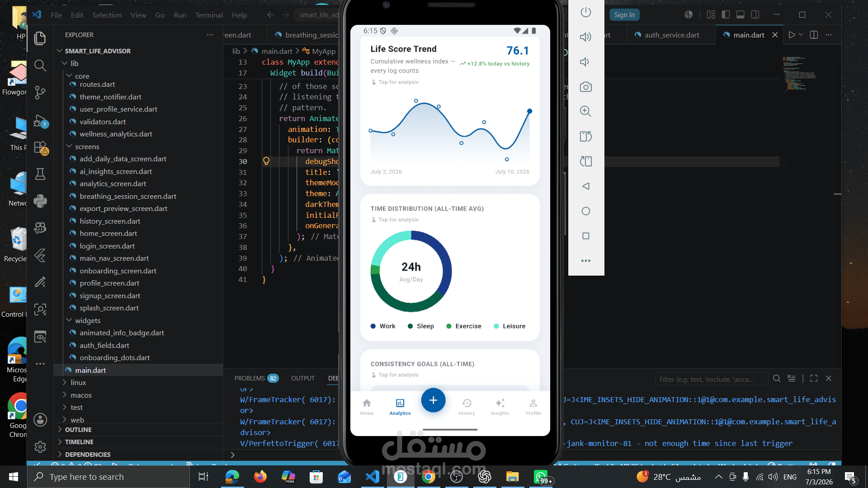Click the Windows taskbar search box
The height and width of the screenshot is (488, 868).
pyautogui.click(x=108, y=477)
